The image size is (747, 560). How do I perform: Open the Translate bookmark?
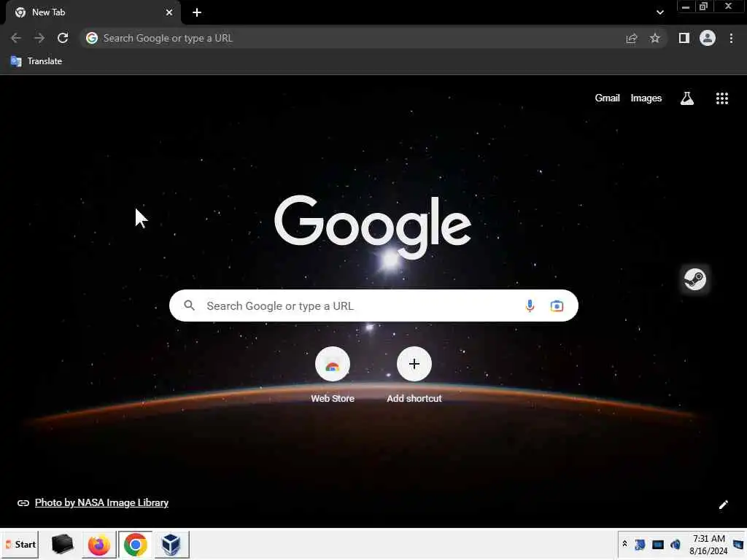pos(36,61)
